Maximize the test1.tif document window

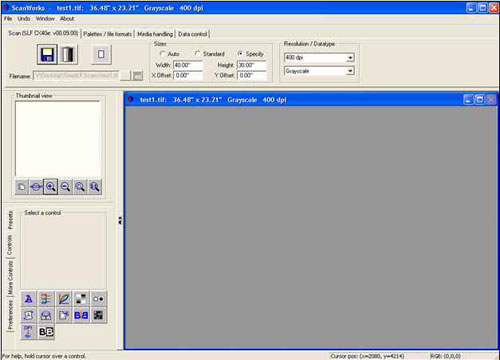(479, 99)
